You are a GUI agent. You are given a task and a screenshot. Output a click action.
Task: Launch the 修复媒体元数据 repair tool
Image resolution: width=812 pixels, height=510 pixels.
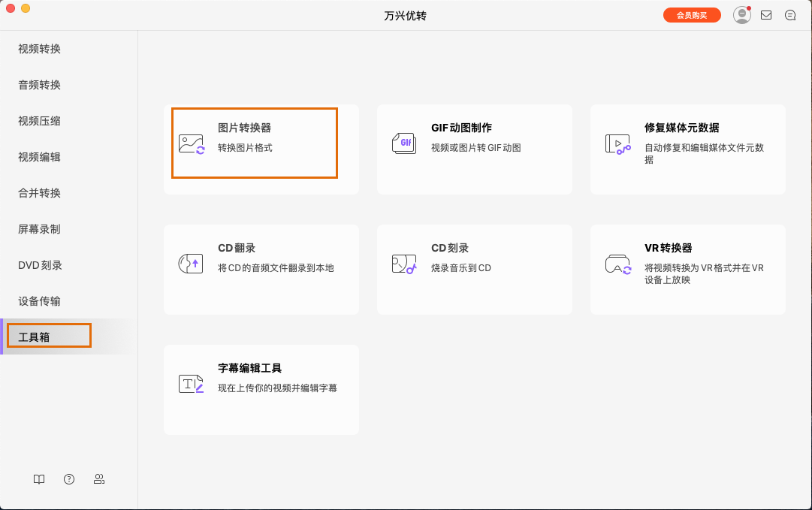pos(687,149)
